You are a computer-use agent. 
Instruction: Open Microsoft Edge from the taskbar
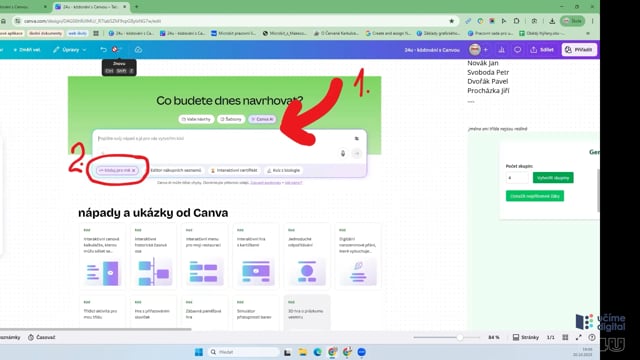317,352
